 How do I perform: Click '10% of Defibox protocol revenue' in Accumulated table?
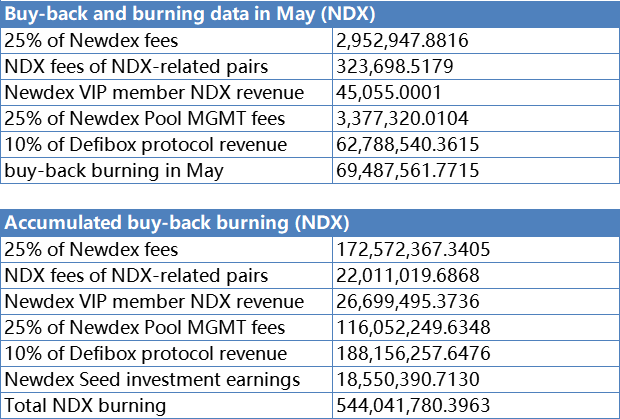click(146, 354)
